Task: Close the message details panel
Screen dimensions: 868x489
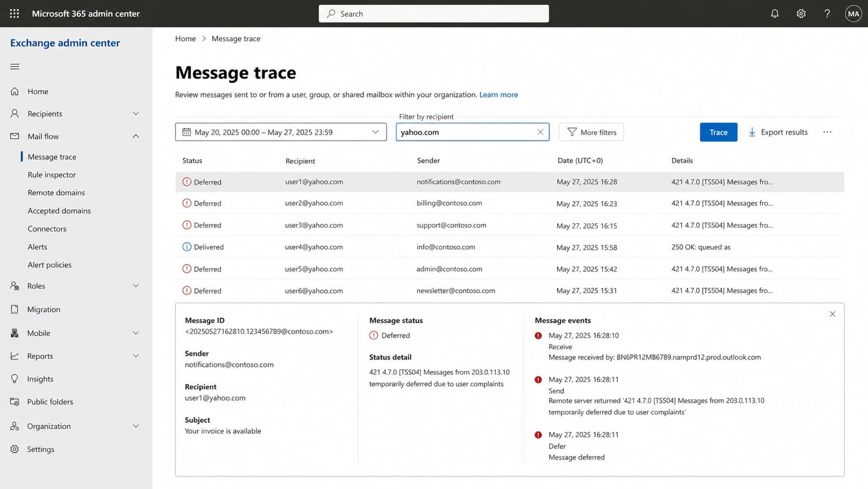Action: (832, 314)
